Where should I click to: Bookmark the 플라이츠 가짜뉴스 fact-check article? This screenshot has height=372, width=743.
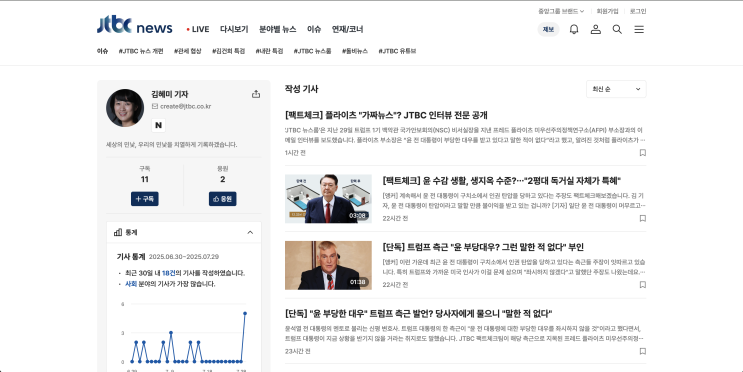point(643,153)
